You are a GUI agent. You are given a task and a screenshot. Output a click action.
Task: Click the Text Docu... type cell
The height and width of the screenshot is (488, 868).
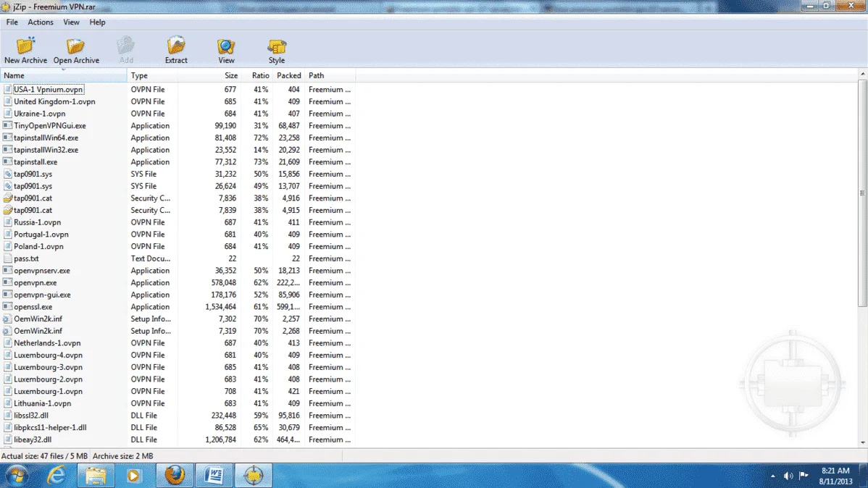151,258
